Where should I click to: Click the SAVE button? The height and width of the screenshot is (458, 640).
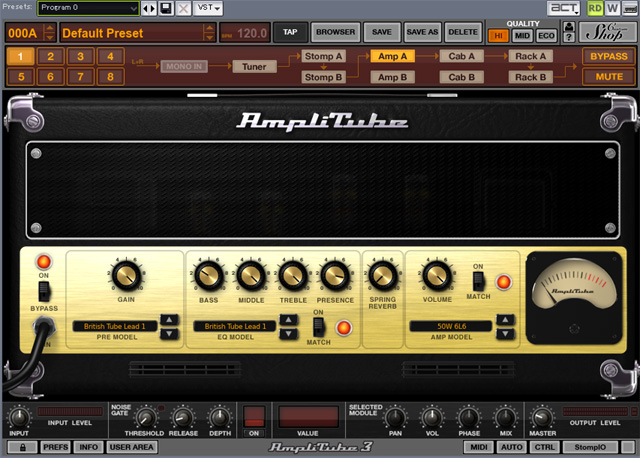point(382,32)
